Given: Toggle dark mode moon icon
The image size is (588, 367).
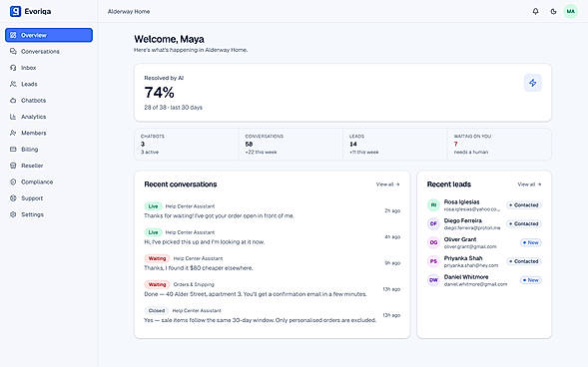Looking at the screenshot, I should click(553, 11).
